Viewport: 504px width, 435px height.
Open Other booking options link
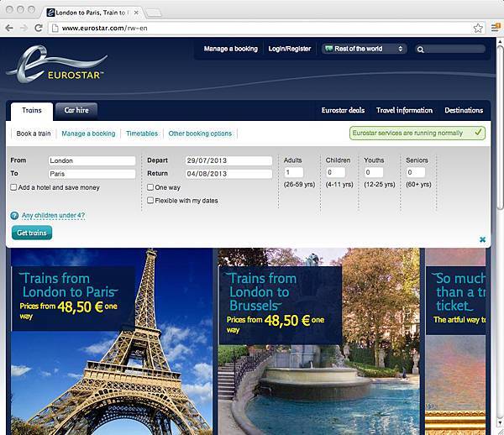200,134
